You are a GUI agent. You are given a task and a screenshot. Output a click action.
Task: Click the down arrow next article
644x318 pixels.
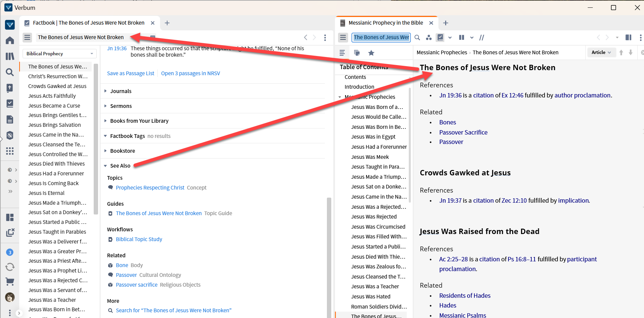631,52
